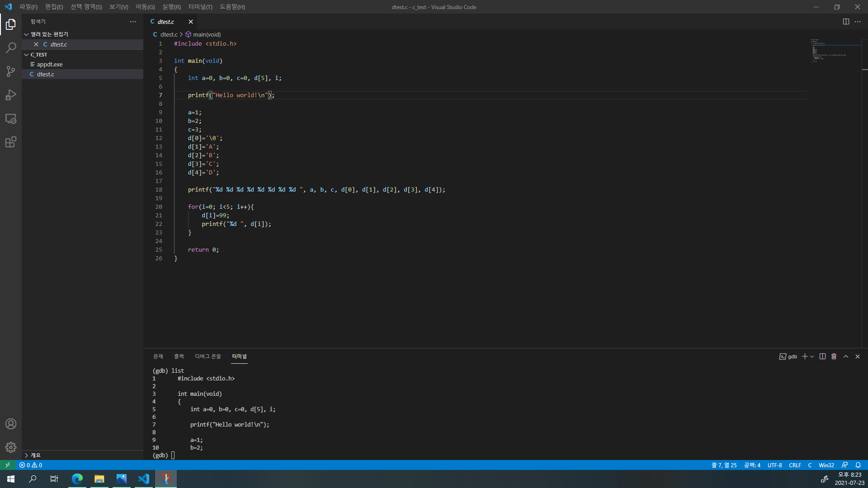Maximize panel size with chevron up

click(846, 357)
